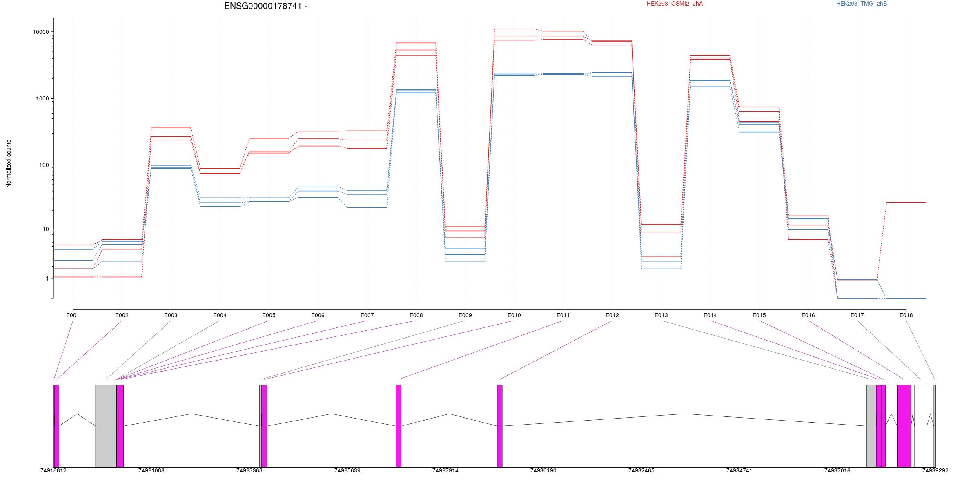980x490 pixels.
Task: Click the E006 exon label
Action: tap(318, 315)
